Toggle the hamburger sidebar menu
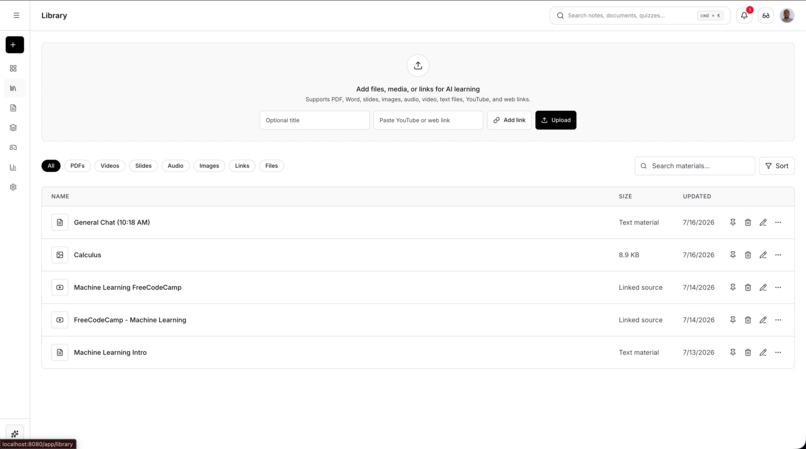806x449 pixels. pyautogui.click(x=16, y=15)
